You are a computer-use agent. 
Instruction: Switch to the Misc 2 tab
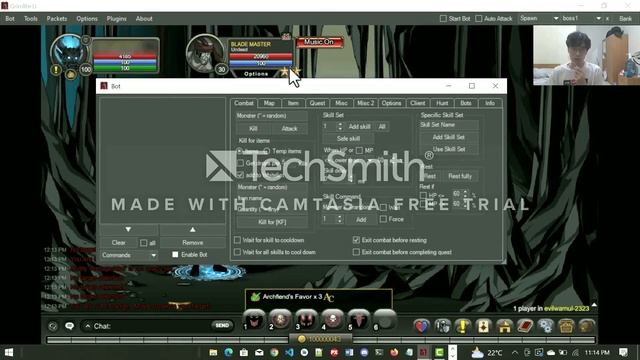coord(365,103)
